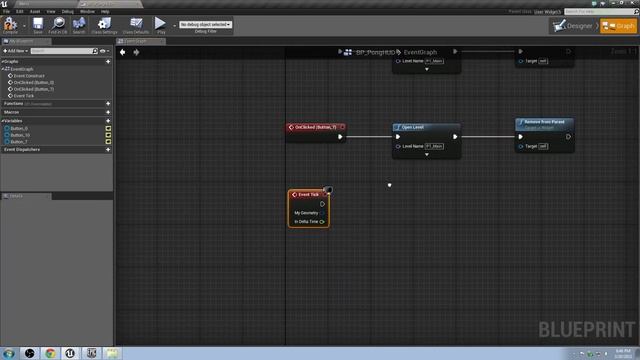Open the Help menu

click(x=105, y=11)
